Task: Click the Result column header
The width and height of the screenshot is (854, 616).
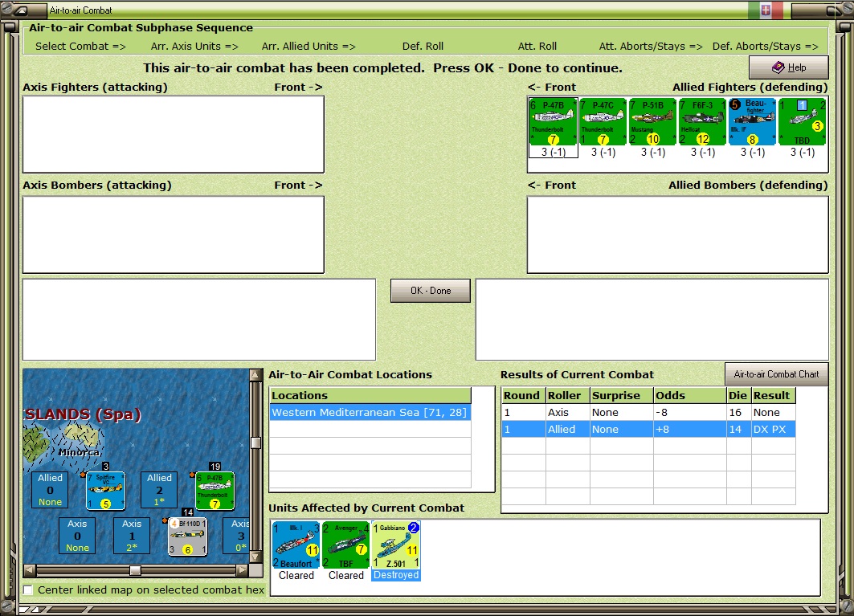Action: [773, 395]
